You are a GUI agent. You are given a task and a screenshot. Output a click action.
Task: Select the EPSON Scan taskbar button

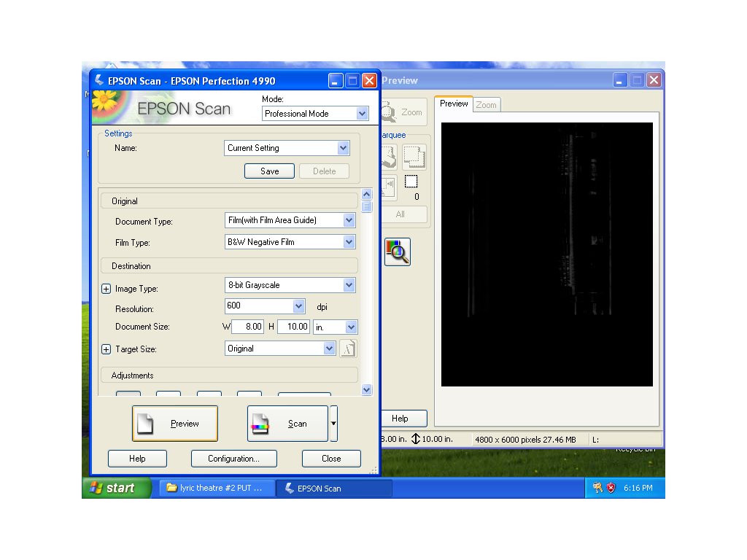point(334,488)
